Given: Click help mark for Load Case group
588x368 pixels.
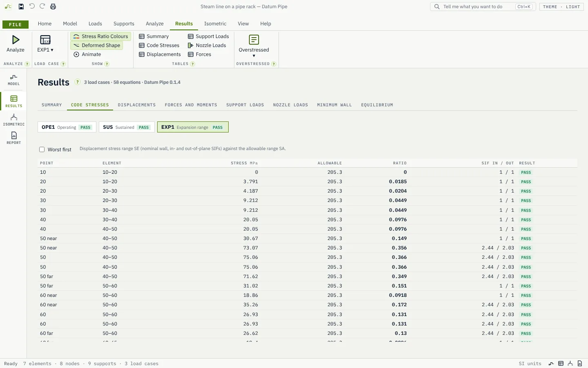Looking at the screenshot, I should click(x=63, y=64).
